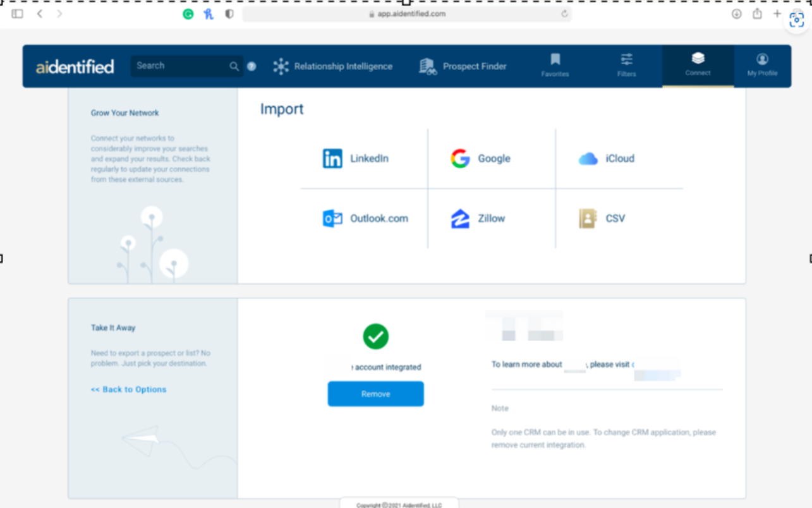
Task: Click the browser address bar
Action: [x=407, y=14]
